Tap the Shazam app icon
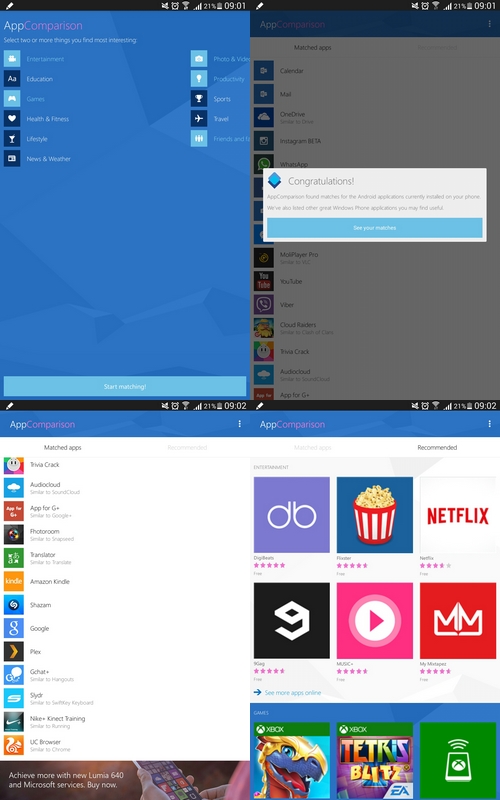500x800 pixels. click(14, 605)
